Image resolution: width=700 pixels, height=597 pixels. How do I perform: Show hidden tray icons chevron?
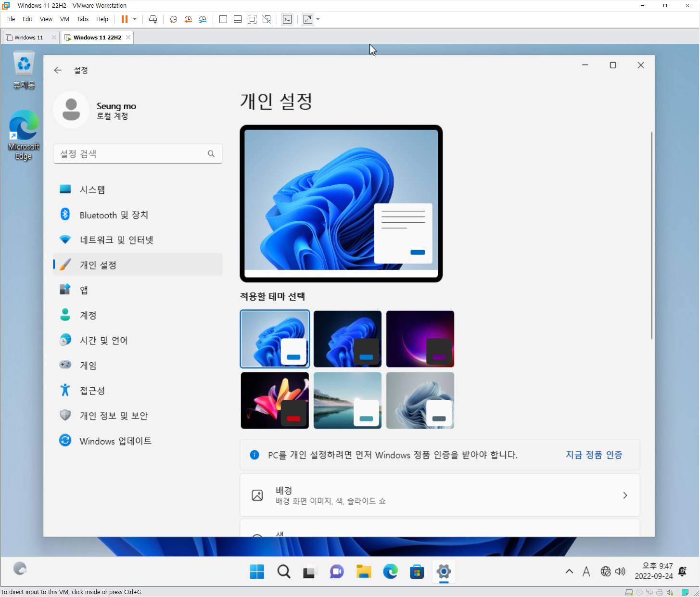[569, 572]
